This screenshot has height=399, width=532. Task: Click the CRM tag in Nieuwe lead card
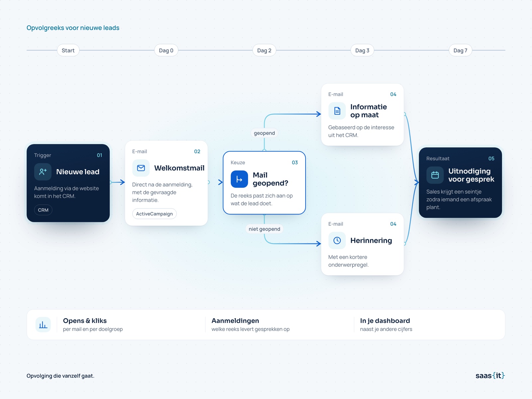click(x=43, y=210)
